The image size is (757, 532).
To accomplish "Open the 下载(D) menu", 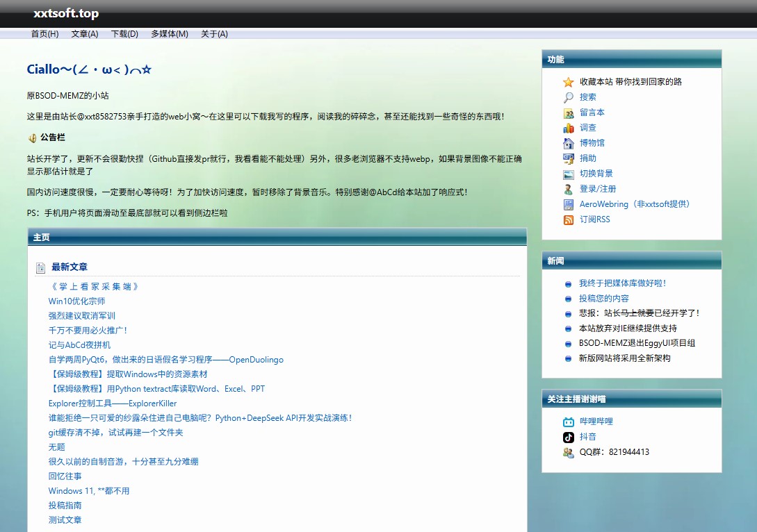I will click(124, 34).
